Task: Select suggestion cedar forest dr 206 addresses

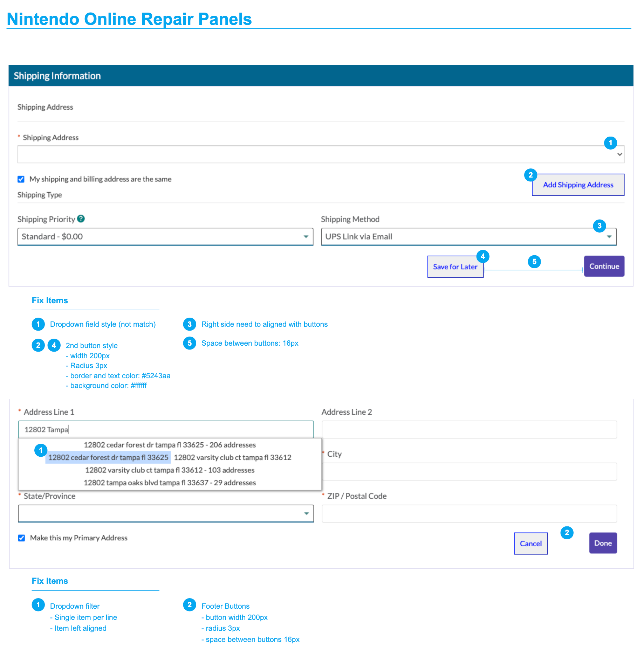Action: [x=170, y=445]
